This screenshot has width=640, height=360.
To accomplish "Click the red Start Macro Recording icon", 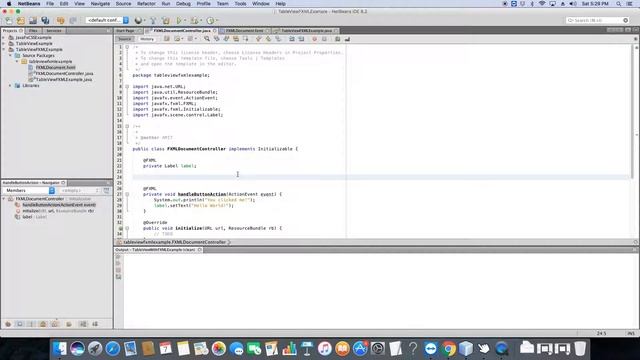I will [x=314, y=39].
